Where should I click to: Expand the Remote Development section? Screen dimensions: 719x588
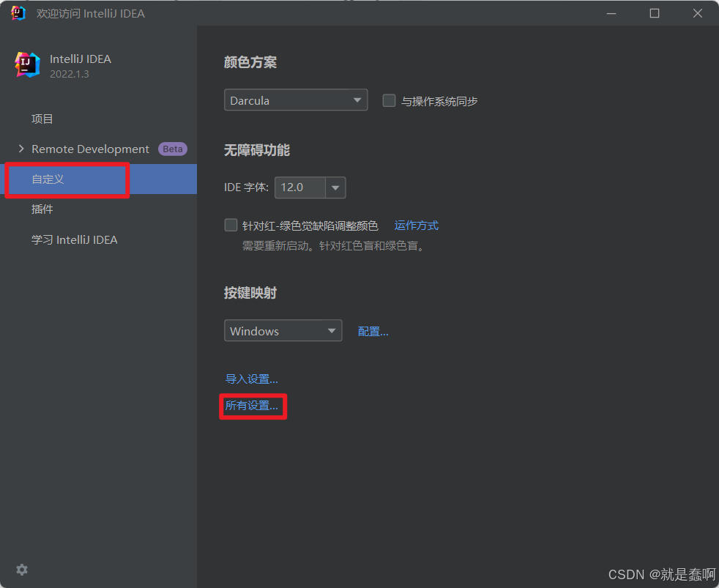pos(21,149)
